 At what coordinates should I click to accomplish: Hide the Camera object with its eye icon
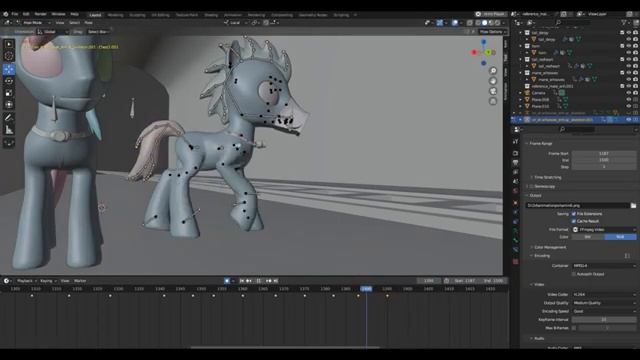(x=629, y=93)
